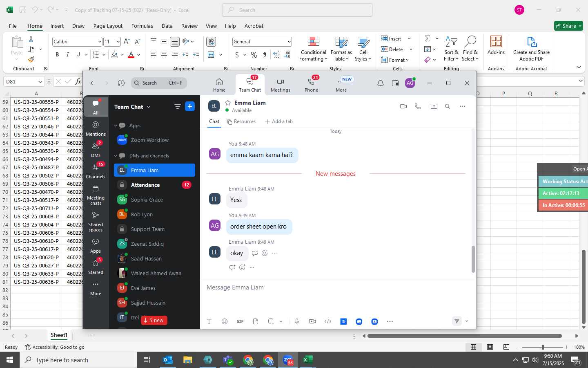The height and width of the screenshot is (368, 588).
Task: Jump to 5 new messages
Action: (x=154, y=320)
